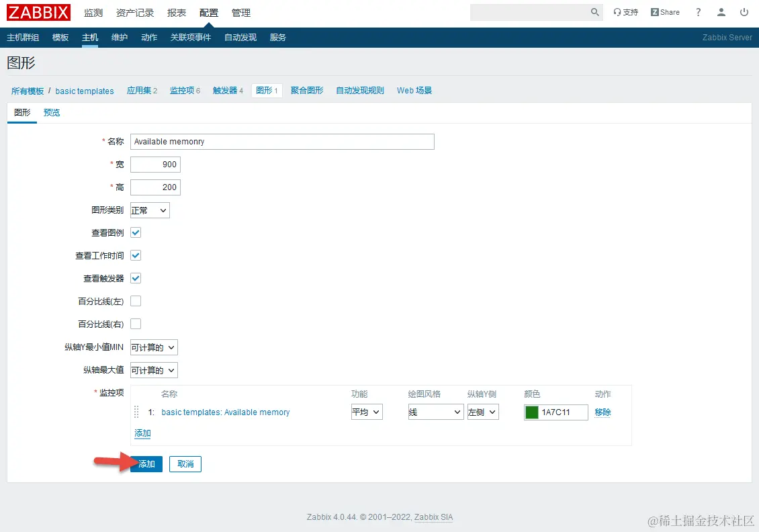
Task: Open the Zabbix SIA footer link
Action: coord(433,517)
